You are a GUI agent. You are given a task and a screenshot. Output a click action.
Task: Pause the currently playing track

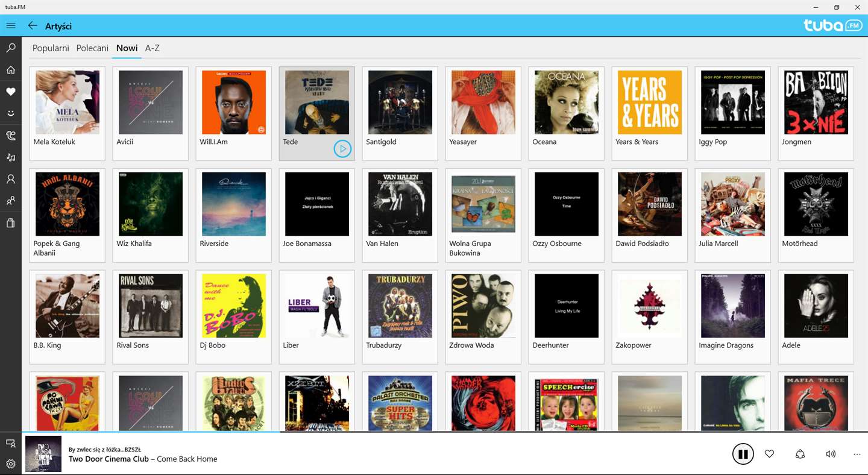click(743, 454)
